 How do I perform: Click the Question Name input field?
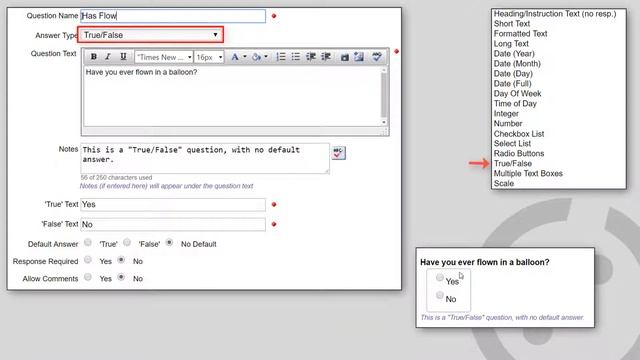[173, 16]
